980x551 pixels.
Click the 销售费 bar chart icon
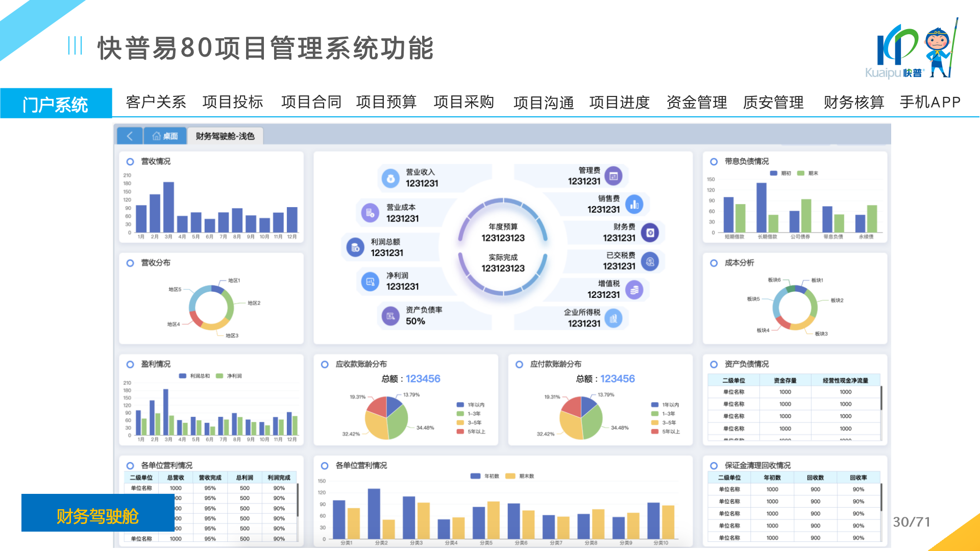click(634, 205)
